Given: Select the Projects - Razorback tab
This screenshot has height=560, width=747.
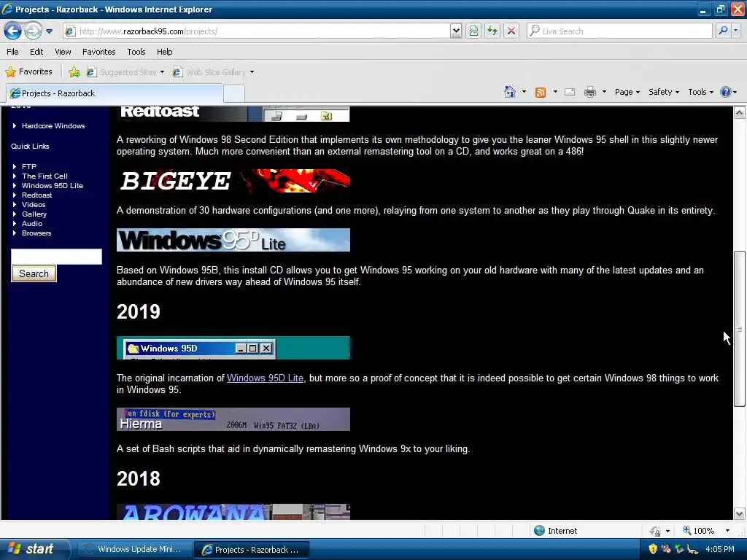Looking at the screenshot, I should point(115,93).
